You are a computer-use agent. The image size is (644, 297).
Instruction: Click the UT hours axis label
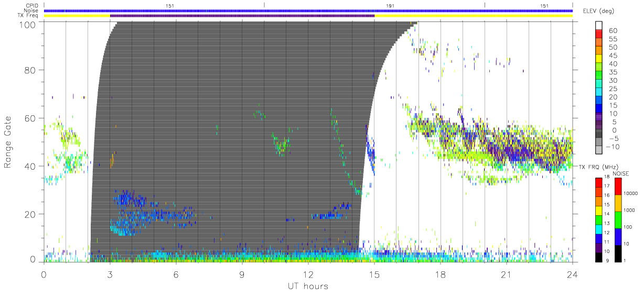(x=307, y=286)
